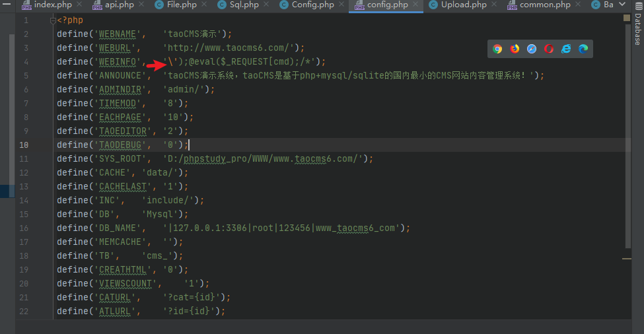Click the '?id={id}' string value
Viewport: 644px width, 334px height.
coord(191,312)
